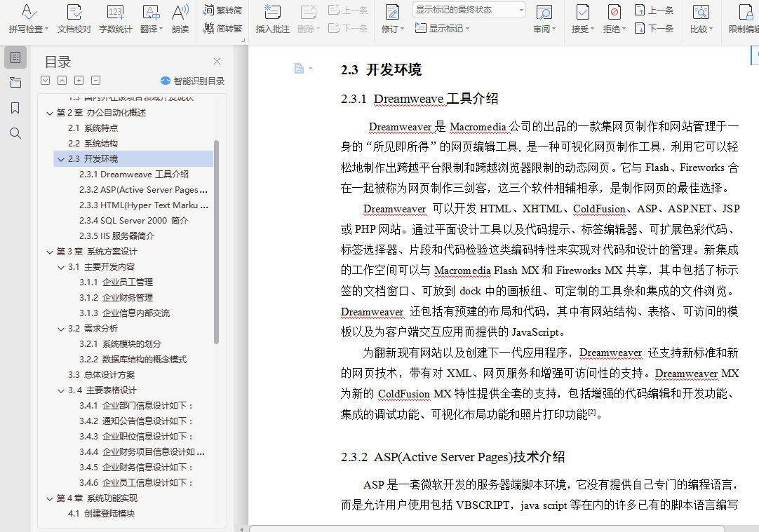Click the expand all plus icon in TOC panel
759x532 pixels.
tap(79, 81)
